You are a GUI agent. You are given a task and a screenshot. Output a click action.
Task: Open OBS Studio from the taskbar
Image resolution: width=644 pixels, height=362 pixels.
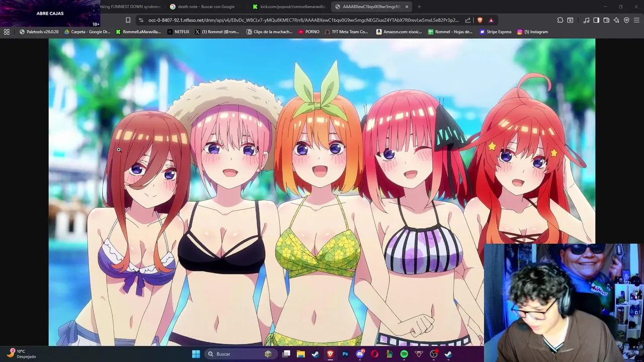(434, 354)
